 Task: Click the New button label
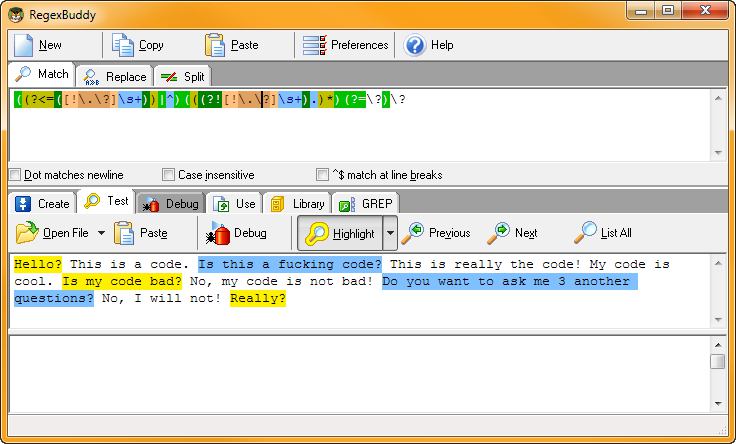coord(50,45)
